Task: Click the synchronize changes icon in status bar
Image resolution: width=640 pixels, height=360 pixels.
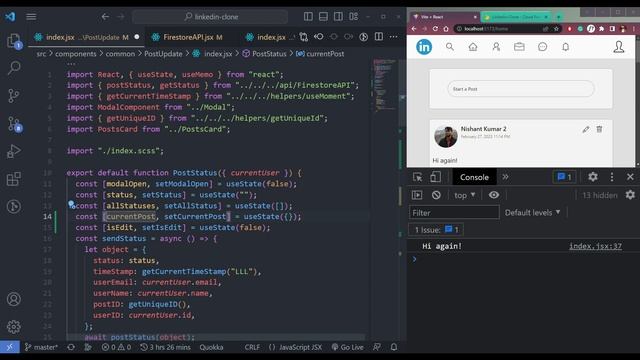Action: tap(71, 347)
